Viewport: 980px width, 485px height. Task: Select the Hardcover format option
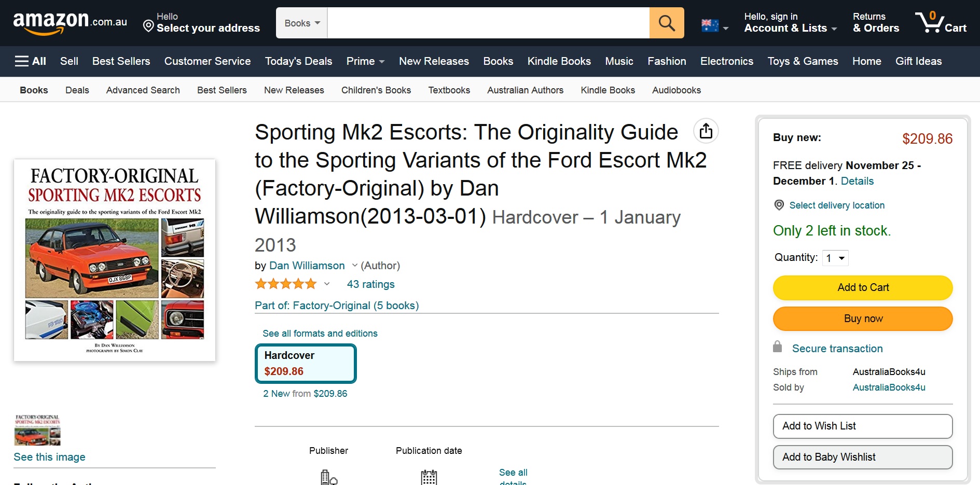(x=306, y=364)
